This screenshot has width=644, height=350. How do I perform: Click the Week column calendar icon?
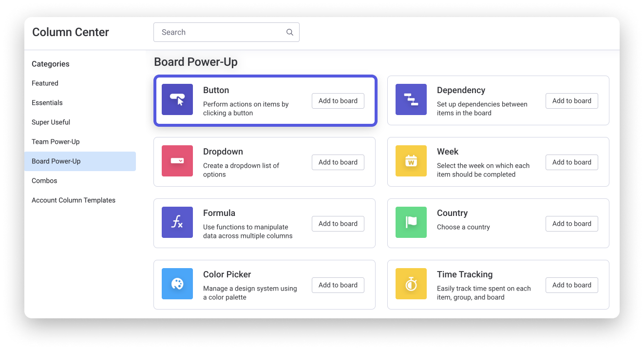pos(411,161)
